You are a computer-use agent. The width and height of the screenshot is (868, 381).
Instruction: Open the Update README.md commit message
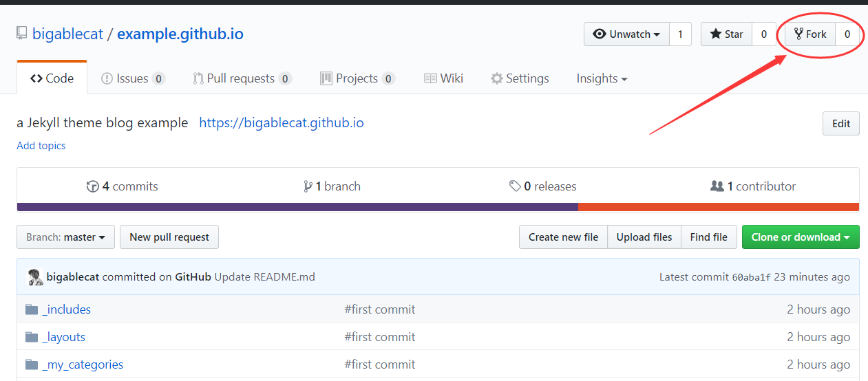[264, 277]
